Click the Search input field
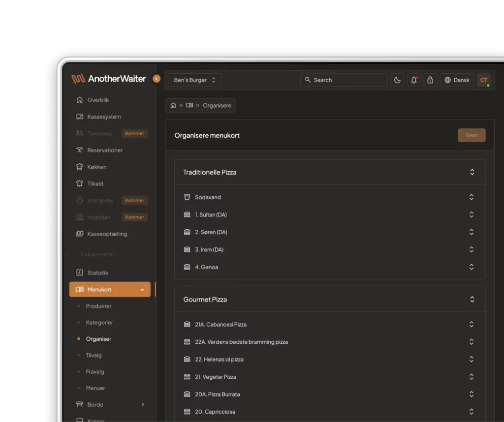Screen dimensions: 504x422 344,80
